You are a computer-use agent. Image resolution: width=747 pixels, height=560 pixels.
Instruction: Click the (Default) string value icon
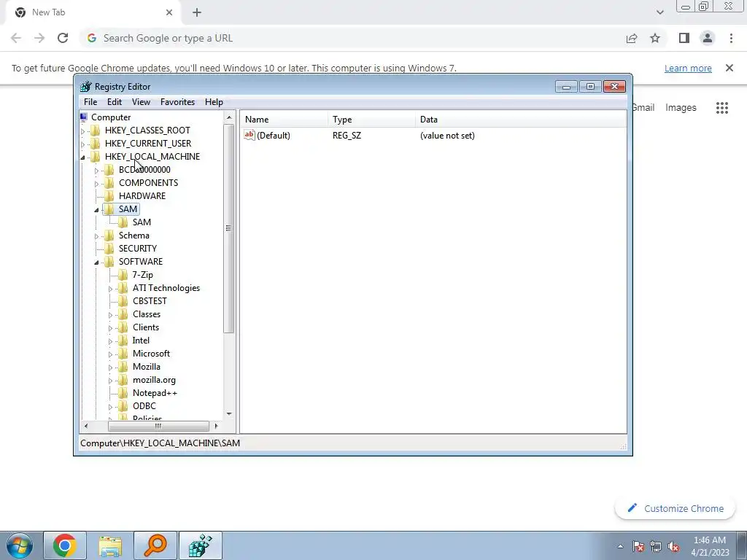(x=249, y=135)
